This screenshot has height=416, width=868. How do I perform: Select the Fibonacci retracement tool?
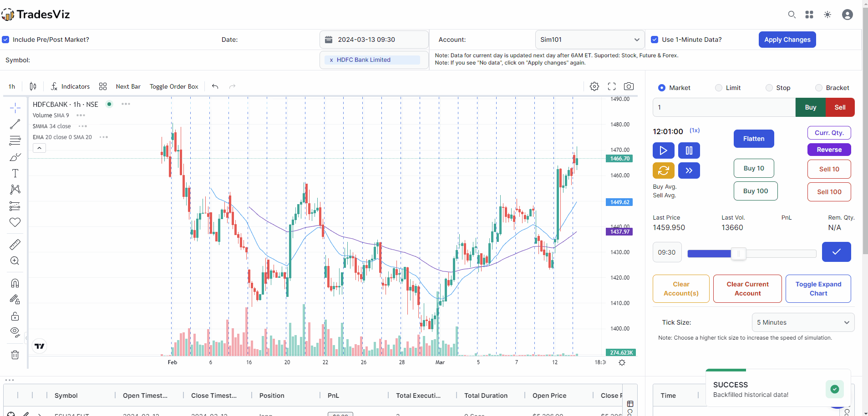point(15,140)
